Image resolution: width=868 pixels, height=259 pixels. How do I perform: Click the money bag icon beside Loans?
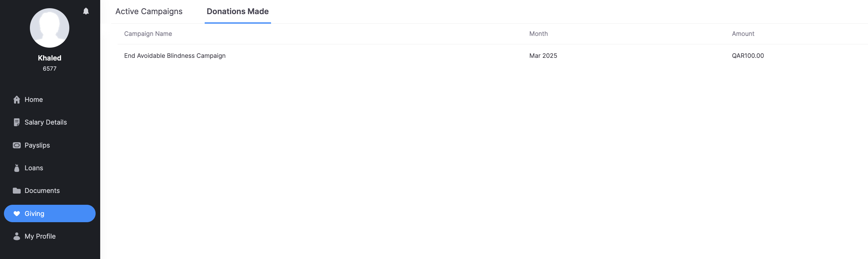tap(16, 168)
